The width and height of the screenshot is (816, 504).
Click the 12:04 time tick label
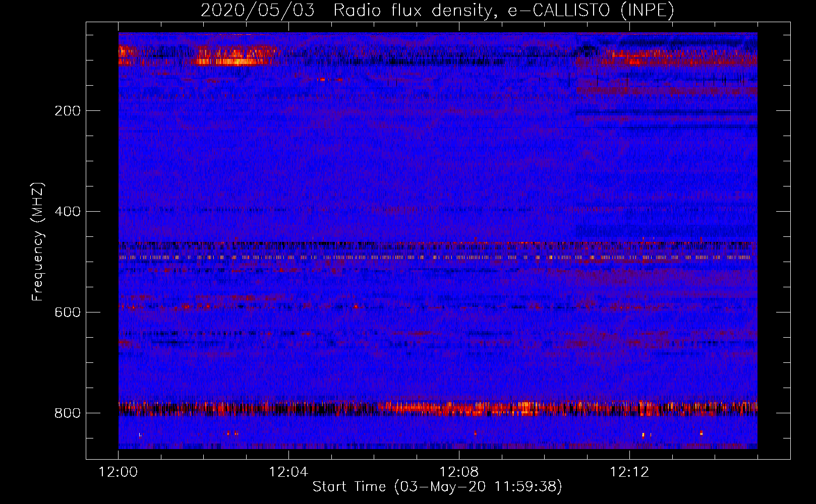(288, 472)
